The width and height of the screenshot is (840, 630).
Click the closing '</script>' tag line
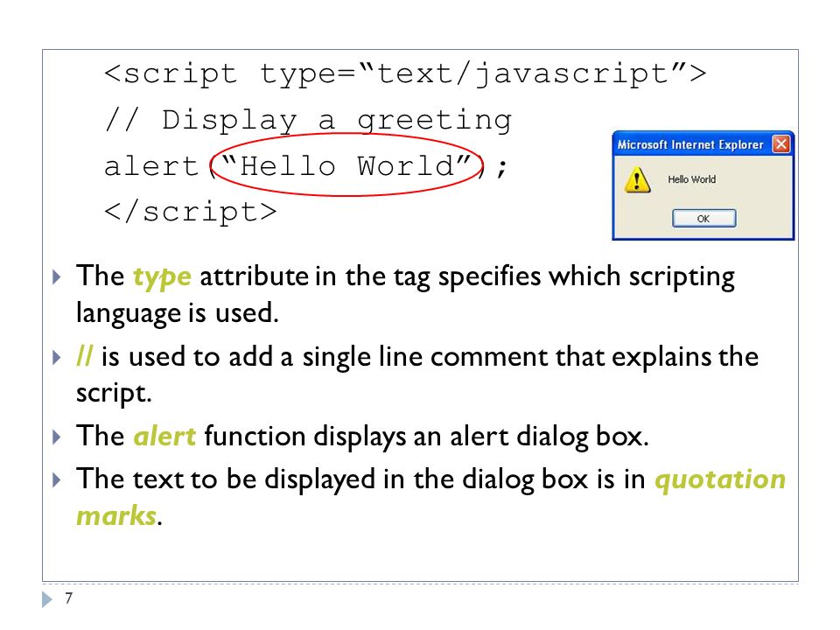[x=191, y=213]
